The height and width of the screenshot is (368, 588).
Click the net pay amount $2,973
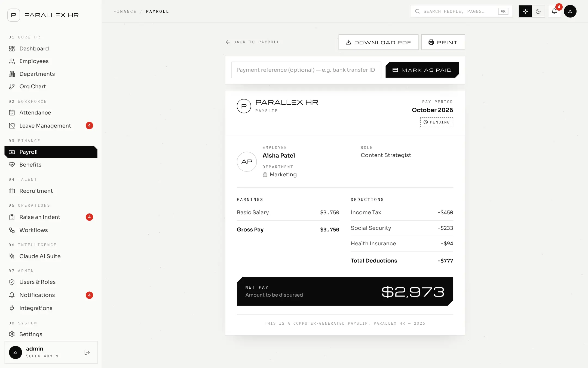[x=413, y=292]
